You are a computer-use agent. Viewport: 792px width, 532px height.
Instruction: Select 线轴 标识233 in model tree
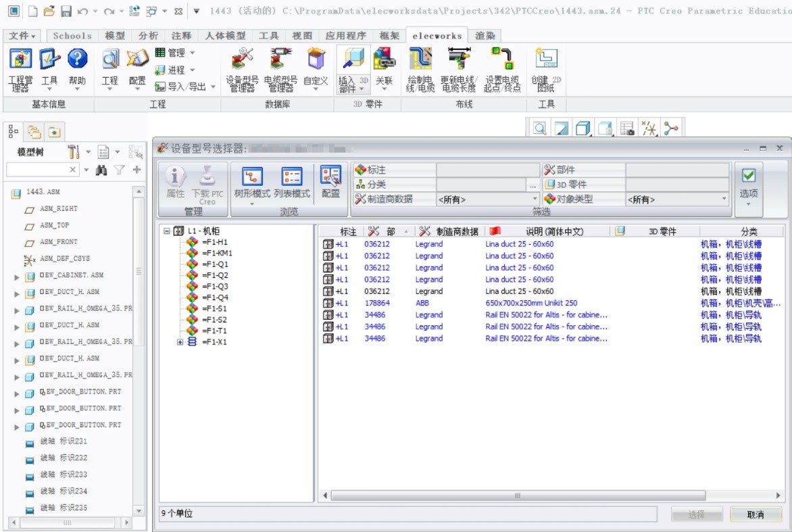point(64,475)
